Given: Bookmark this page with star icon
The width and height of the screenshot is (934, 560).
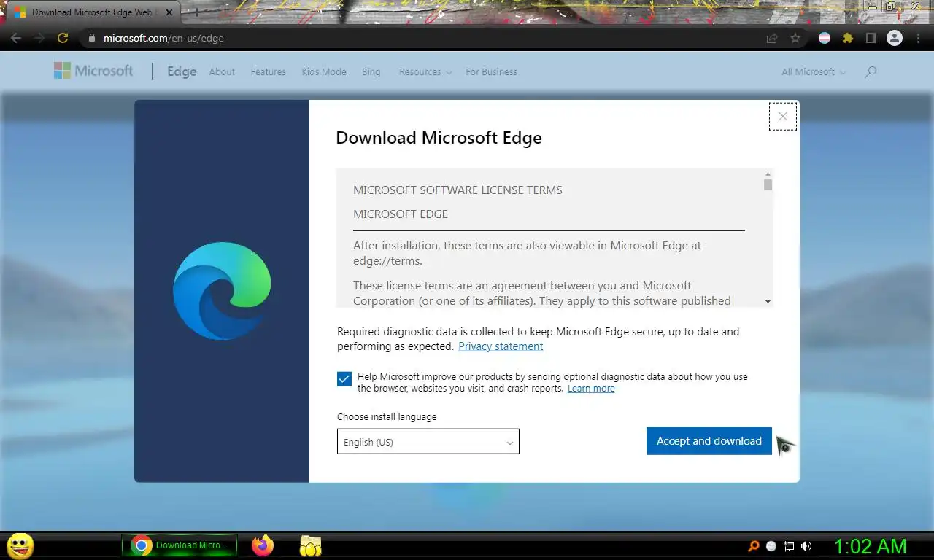Looking at the screenshot, I should (795, 38).
